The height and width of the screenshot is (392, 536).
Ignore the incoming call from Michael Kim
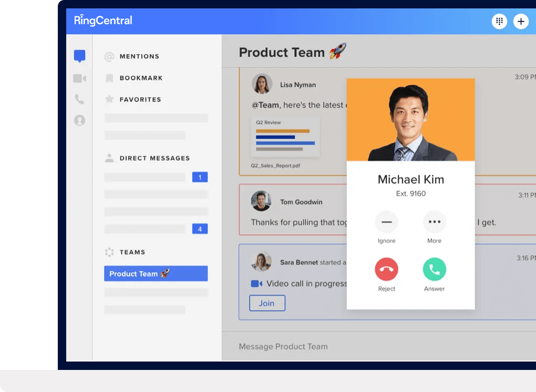click(386, 222)
